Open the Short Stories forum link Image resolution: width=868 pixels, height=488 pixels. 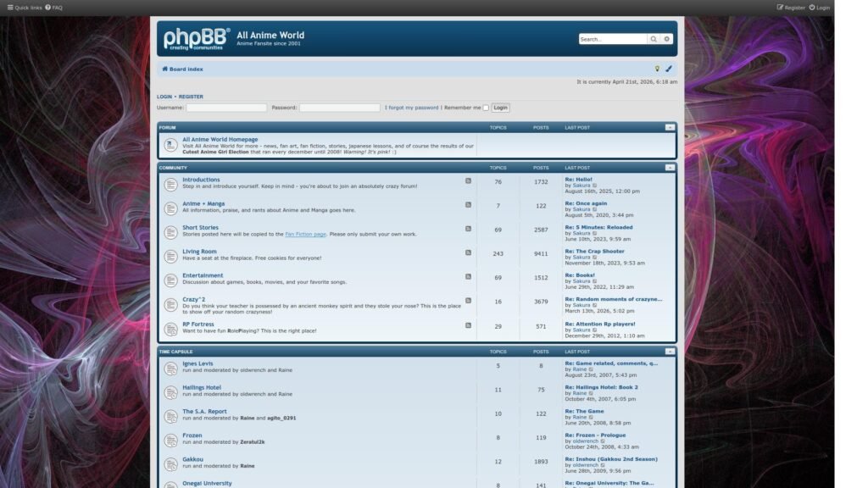tap(200, 227)
